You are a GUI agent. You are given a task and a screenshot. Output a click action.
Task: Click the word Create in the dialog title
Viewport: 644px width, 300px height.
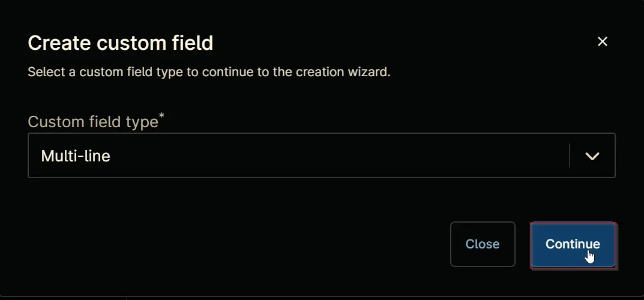[59, 43]
